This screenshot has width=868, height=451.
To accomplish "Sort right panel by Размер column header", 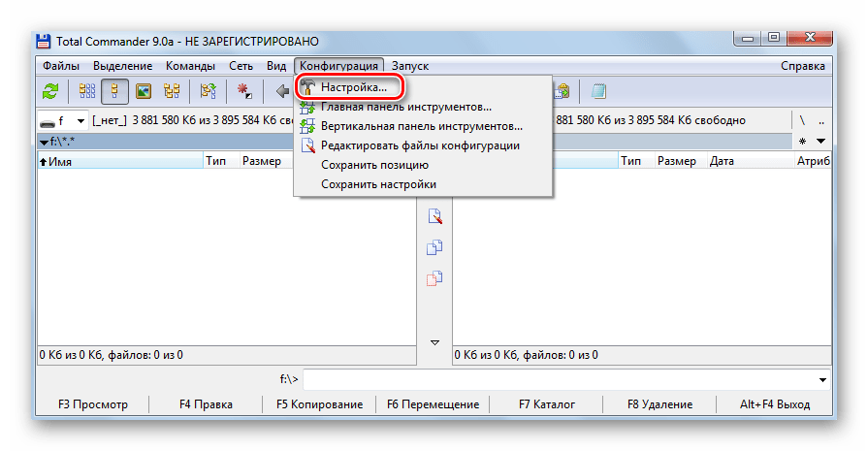I will point(681,161).
